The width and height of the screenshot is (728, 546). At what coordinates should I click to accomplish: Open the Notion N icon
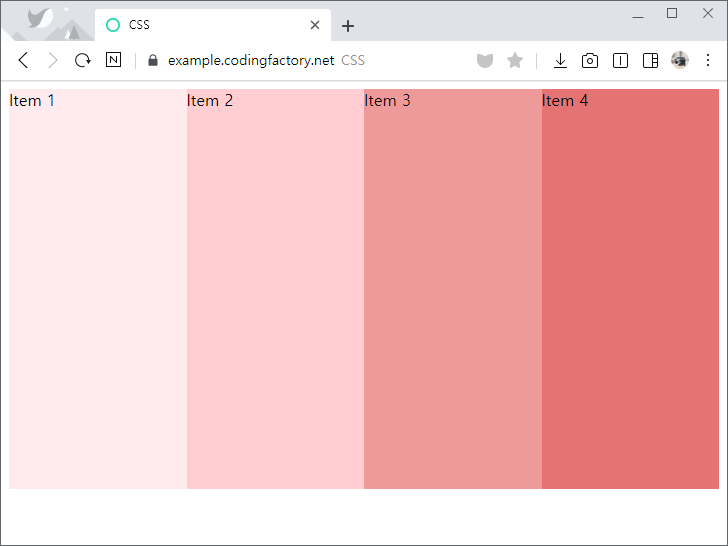(113, 60)
